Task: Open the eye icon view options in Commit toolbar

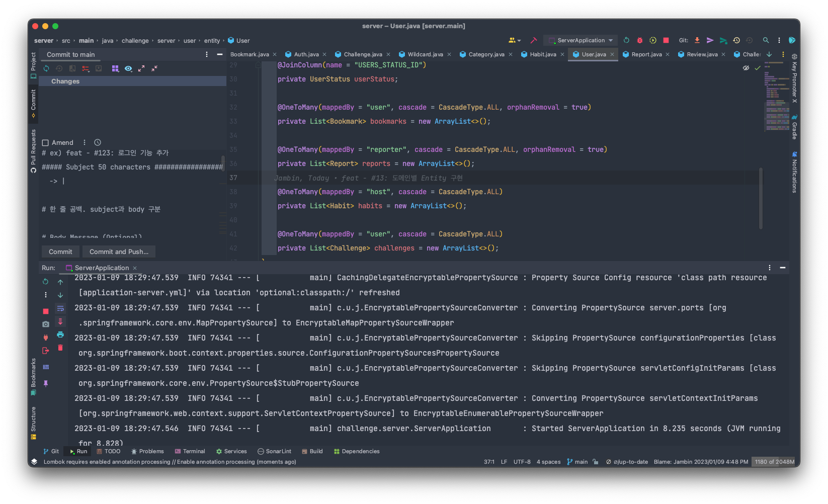Action: click(x=128, y=68)
